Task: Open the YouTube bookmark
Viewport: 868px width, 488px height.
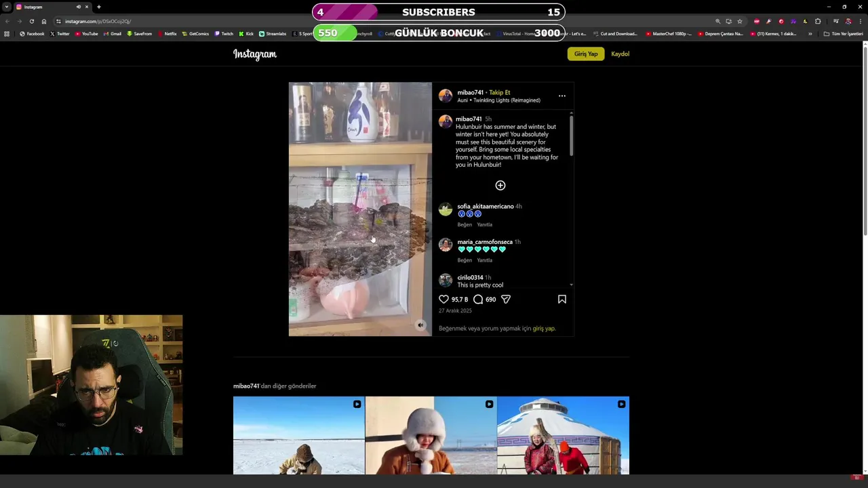Action: click(x=86, y=33)
